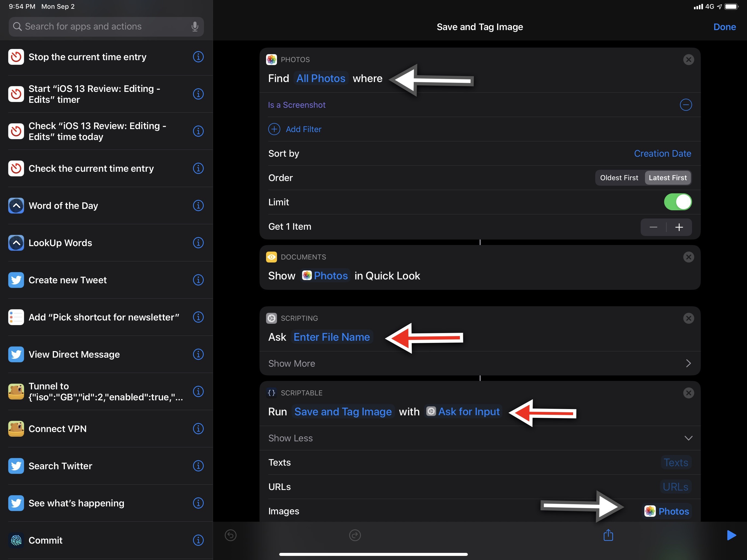Expand Show More in Ask action

click(x=480, y=363)
